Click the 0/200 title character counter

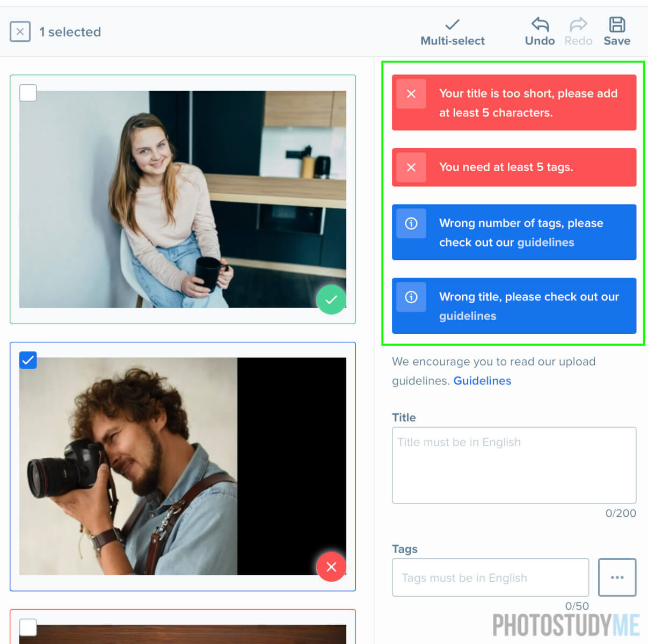point(621,514)
